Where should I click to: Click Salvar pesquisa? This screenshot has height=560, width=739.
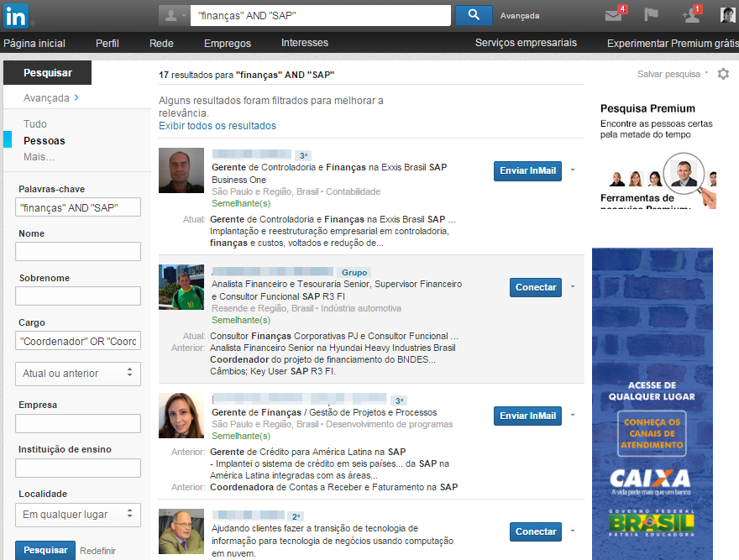coord(668,74)
